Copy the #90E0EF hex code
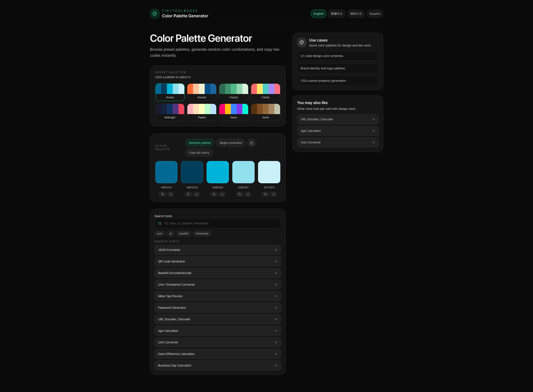 [x=240, y=194]
